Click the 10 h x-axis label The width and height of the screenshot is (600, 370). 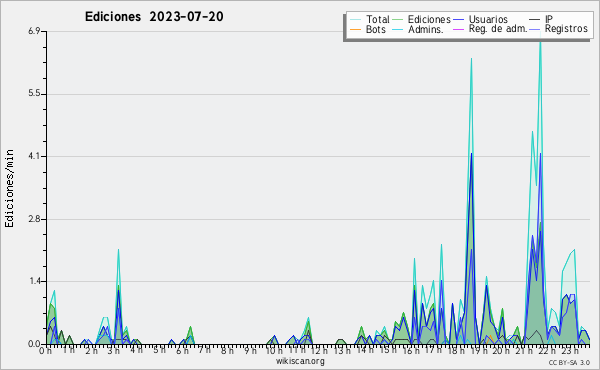(273, 351)
